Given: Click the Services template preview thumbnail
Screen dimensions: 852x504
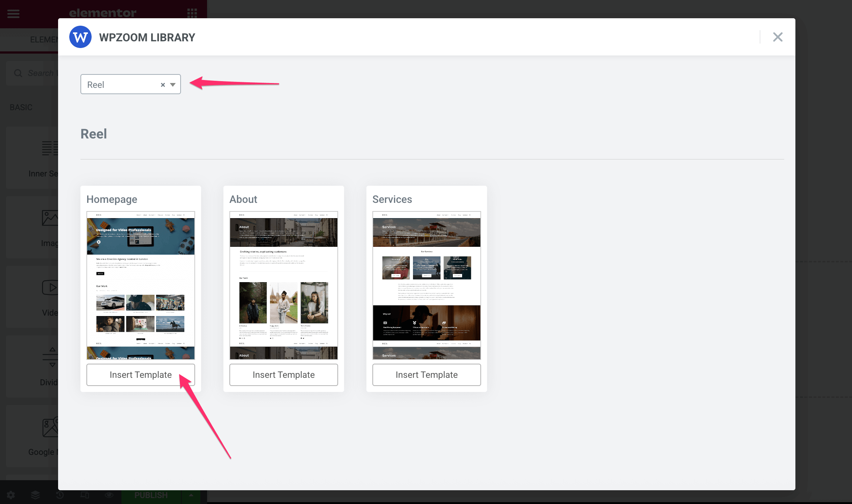Looking at the screenshot, I should pos(426,285).
